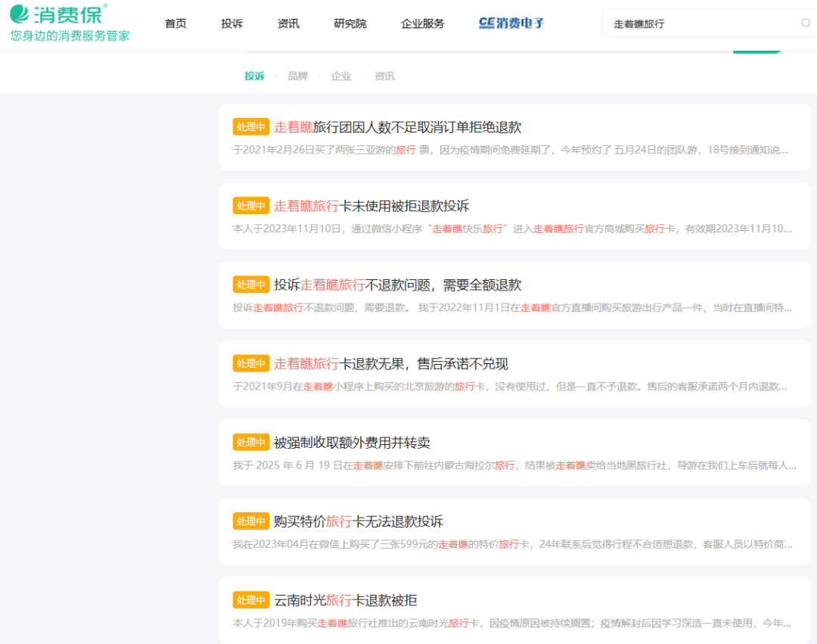Image resolution: width=817 pixels, height=644 pixels.
Task: Click the slogan 您身边的消费服务管家
Action: click(70, 36)
